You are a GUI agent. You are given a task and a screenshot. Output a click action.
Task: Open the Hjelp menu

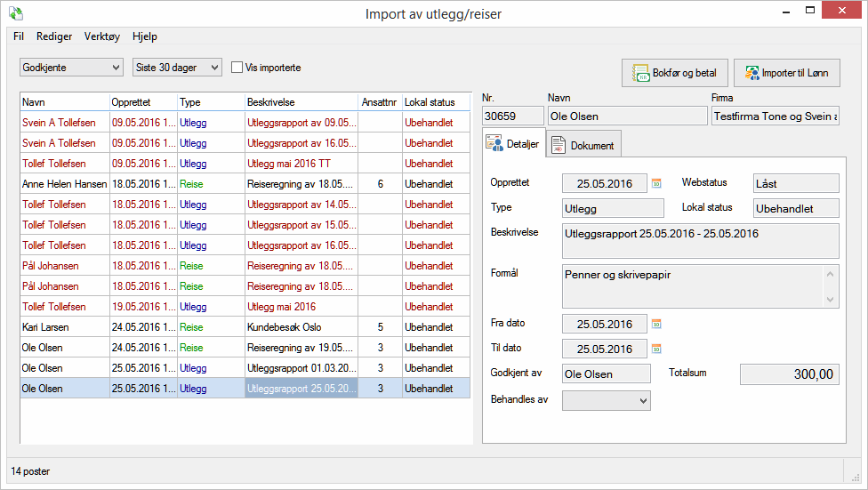[x=144, y=36]
